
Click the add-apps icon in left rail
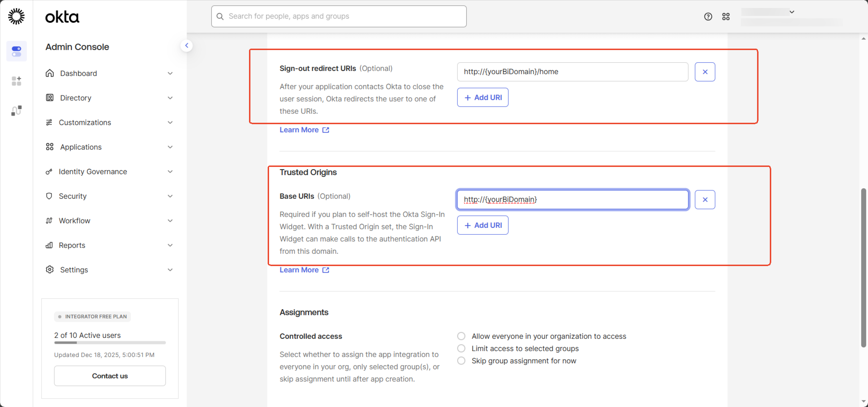coord(17,81)
